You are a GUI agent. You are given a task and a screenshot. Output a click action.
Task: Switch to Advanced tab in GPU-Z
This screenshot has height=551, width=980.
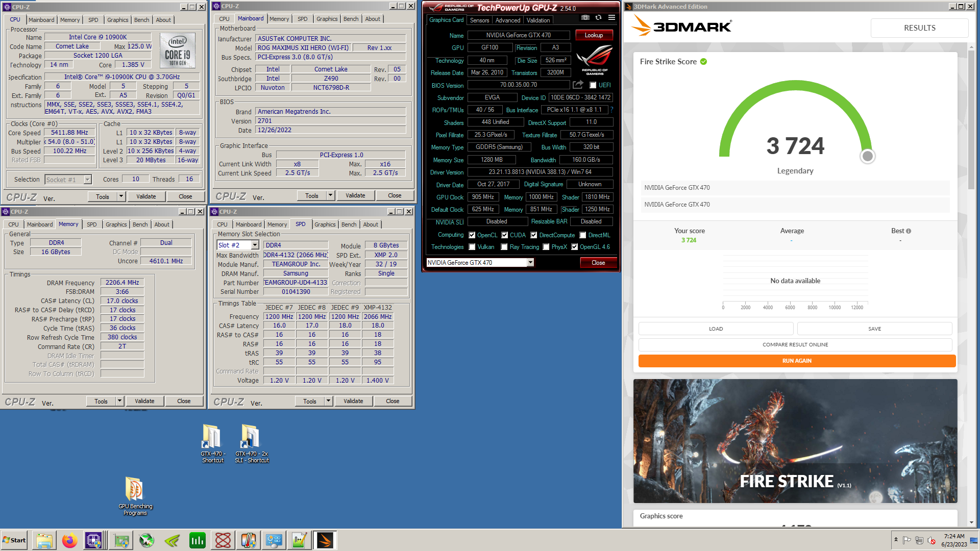pyautogui.click(x=508, y=20)
